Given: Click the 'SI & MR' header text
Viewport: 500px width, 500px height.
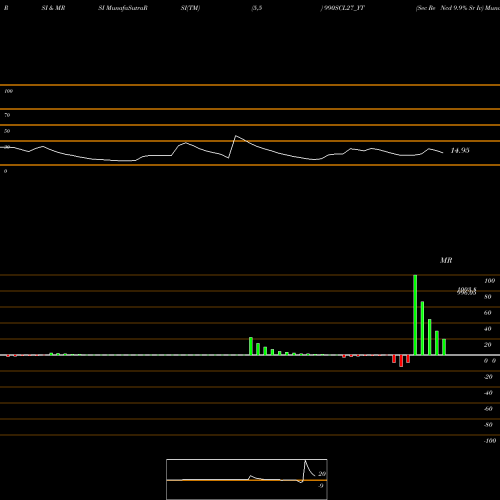Looking at the screenshot, I should coord(53,8).
